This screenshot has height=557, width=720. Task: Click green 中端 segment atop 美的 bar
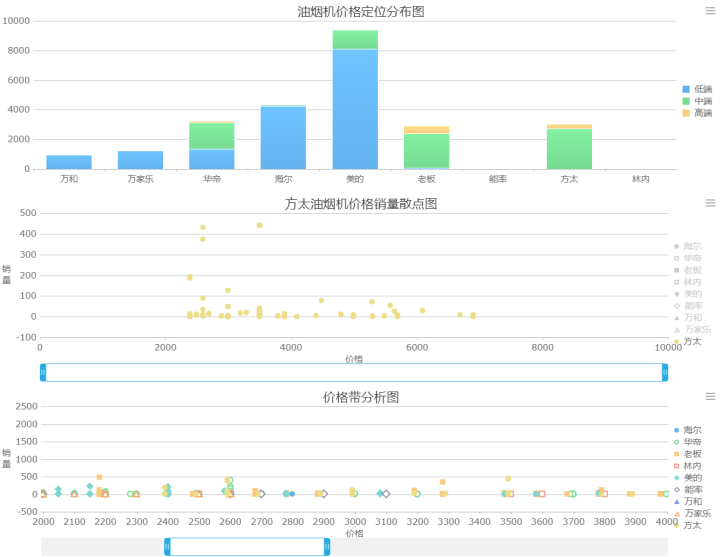(x=355, y=39)
